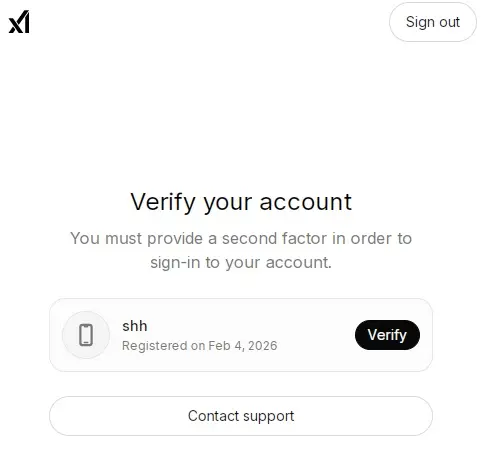Click the Verify your account heading
The width and height of the screenshot is (489, 471).
click(x=241, y=202)
